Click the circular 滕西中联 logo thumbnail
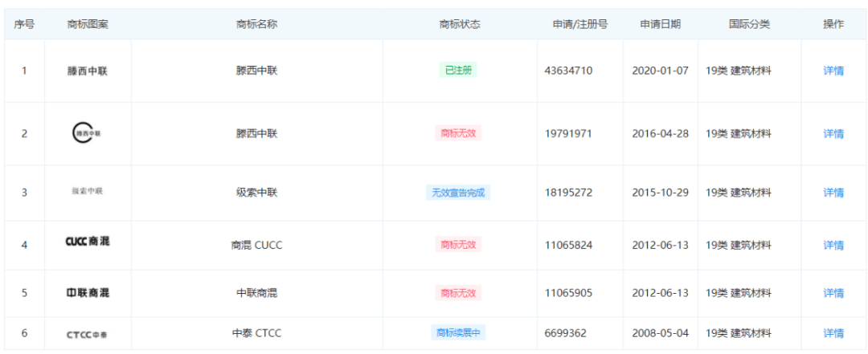Viewport: 868px width, 354px height. [87, 133]
